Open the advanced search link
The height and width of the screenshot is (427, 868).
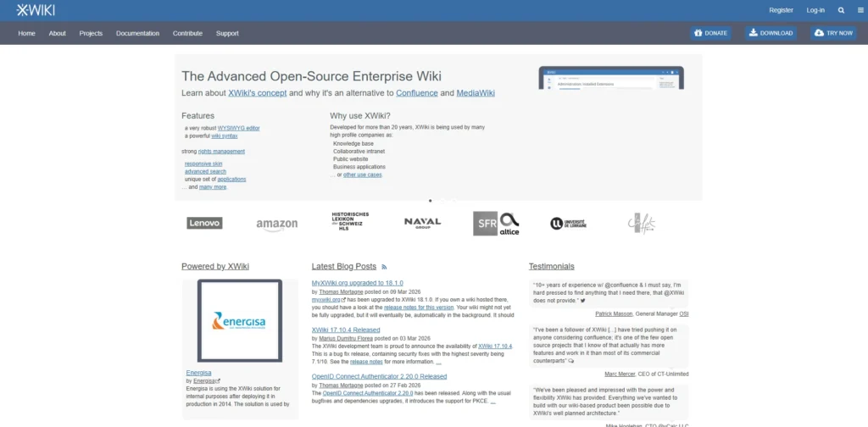[205, 171]
